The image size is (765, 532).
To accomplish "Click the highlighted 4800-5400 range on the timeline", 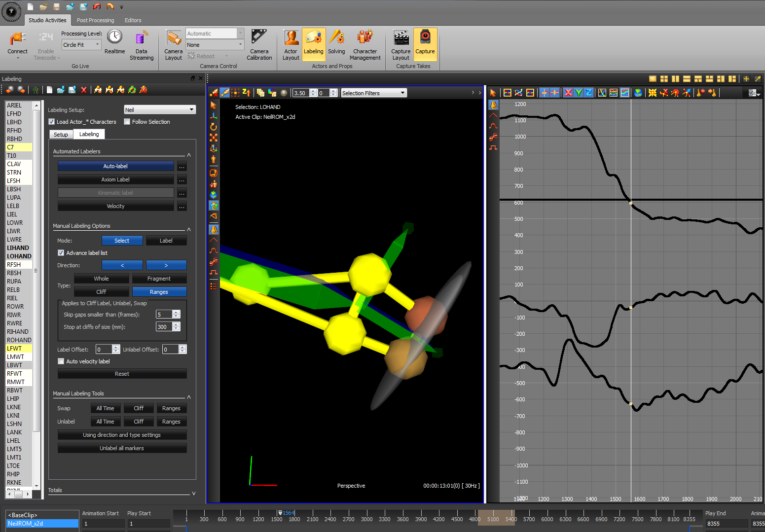I will tap(497, 518).
